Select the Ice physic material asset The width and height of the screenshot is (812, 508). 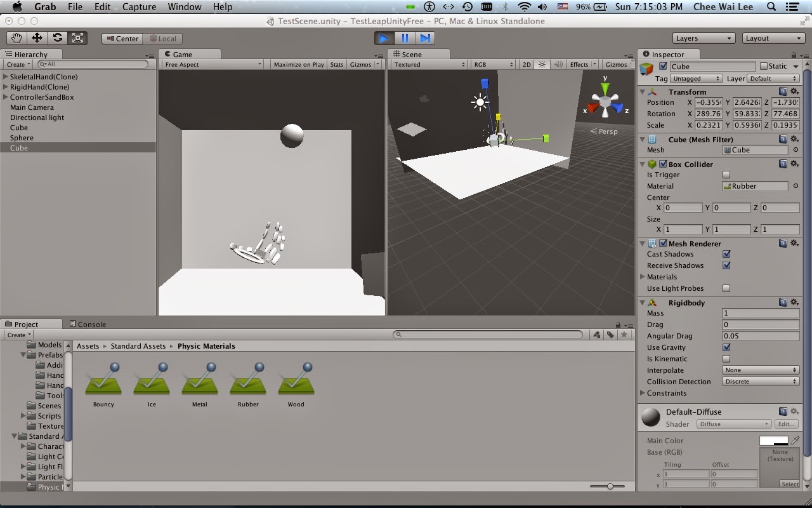[152, 385]
